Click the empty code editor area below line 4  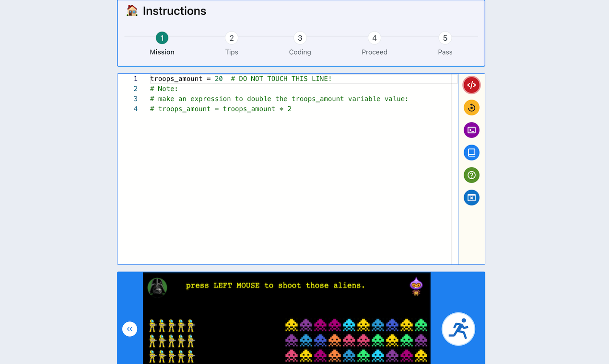[x=300, y=189]
